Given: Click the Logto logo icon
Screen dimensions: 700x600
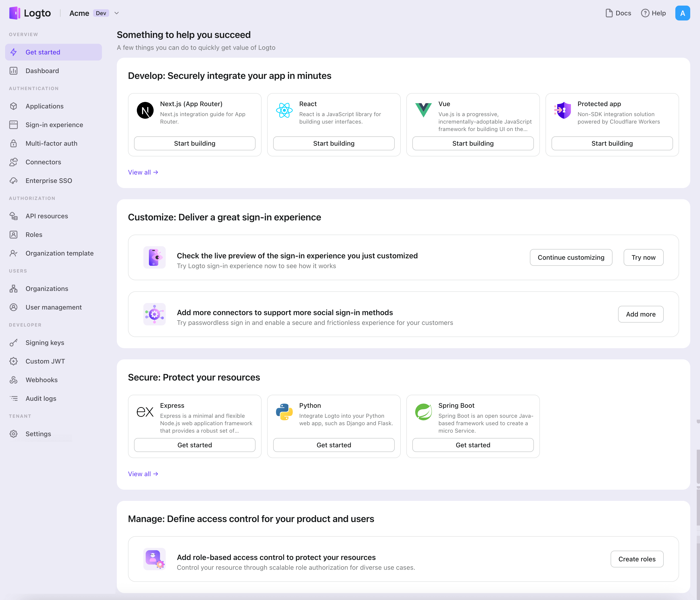Looking at the screenshot, I should pos(14,13).
